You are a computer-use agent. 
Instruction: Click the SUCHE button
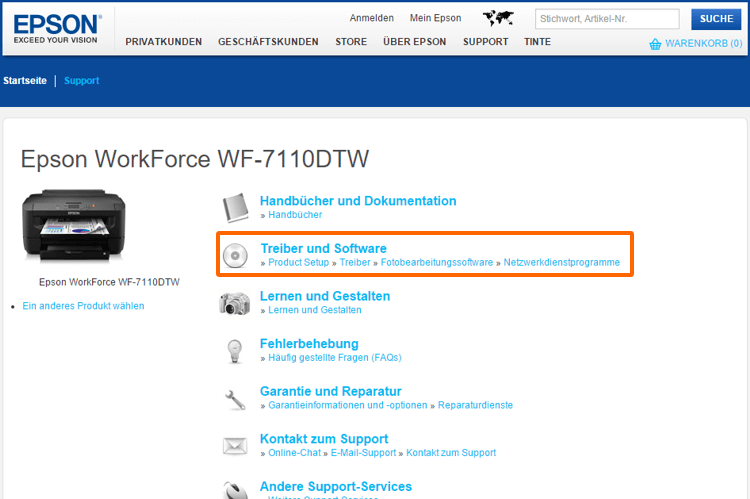coord(716,19)
